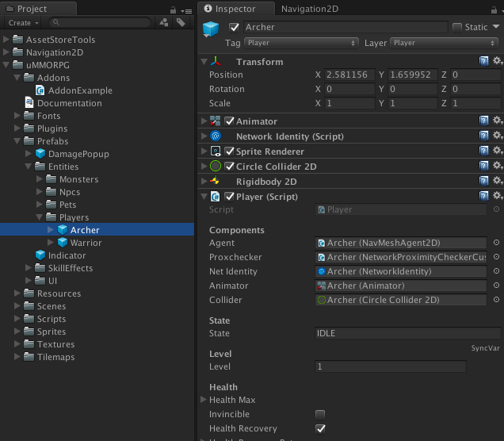Open Transform component help icon

483,61
